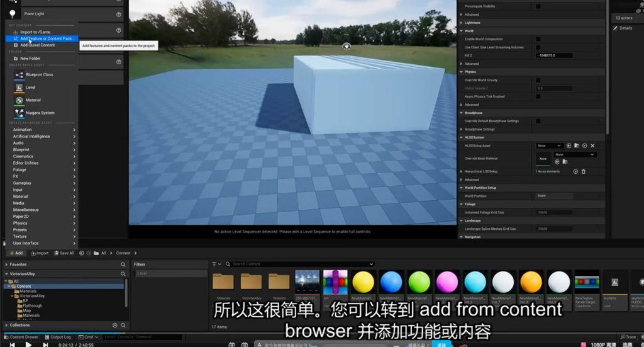644x347 pixels.
Task: Delete the Hierarchical LODSetup array elements
Action: click(584, 171)
